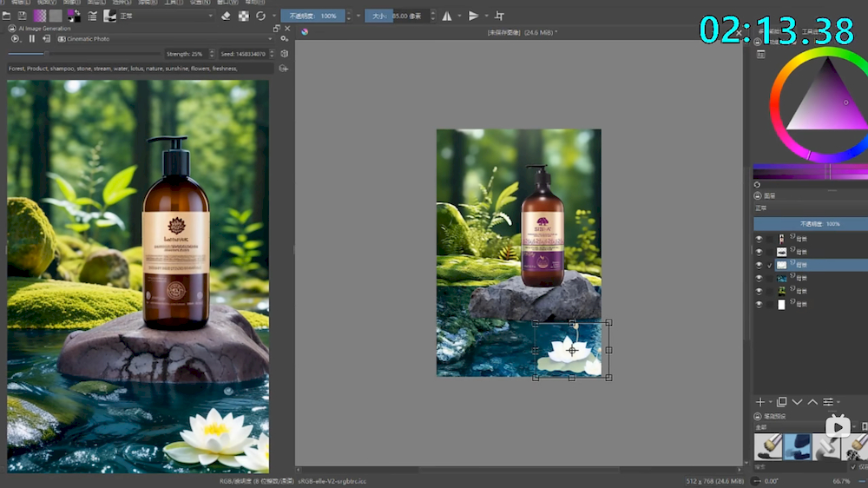Select the generated shampoo image preview
868x488 pixels.
(138, 276)
